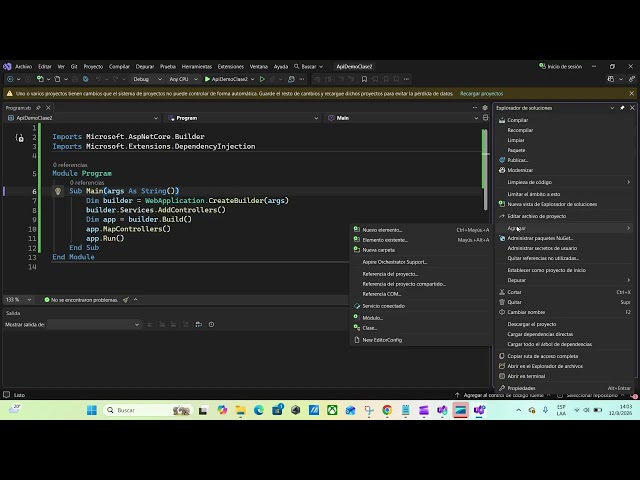The image size is (640, 480).
Task: Open the Debug configuration dropdown
Action: pyautogui.click(x=147, y=79)
